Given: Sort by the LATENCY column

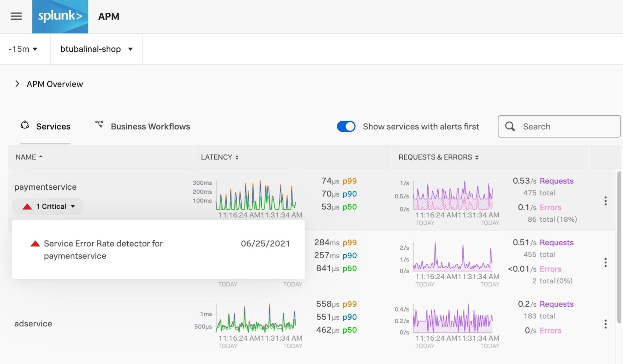Looking at the screenshot, I should [x=220, y=157].
